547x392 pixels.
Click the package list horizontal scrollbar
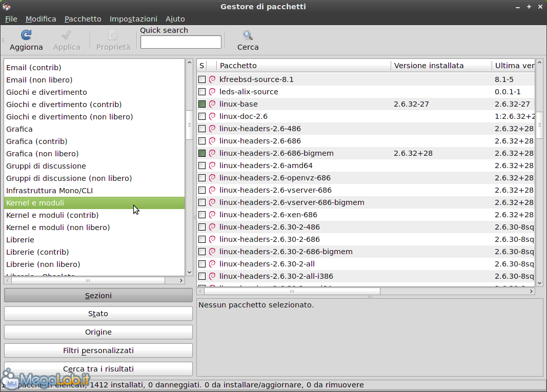292,291
